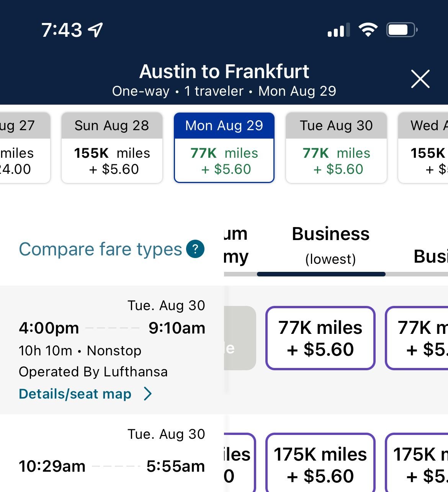Select the Sun Aug 28 date card

[x=112, y=147]
